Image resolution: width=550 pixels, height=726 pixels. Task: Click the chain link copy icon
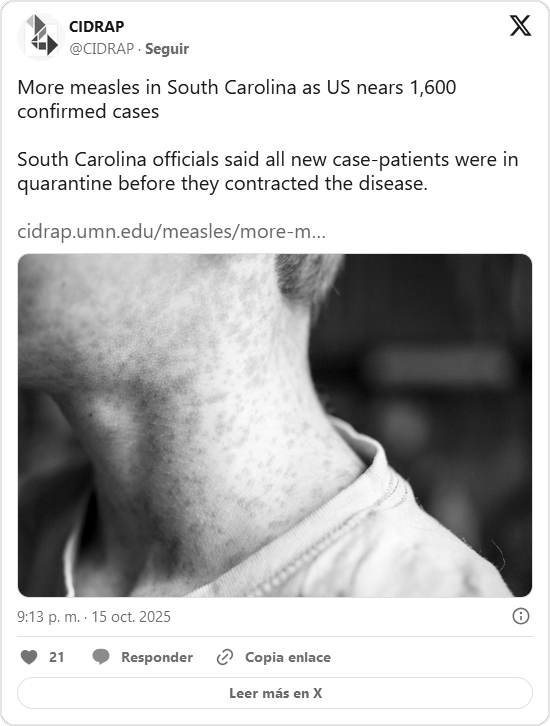pyautogui.click(x=225, y=657)
